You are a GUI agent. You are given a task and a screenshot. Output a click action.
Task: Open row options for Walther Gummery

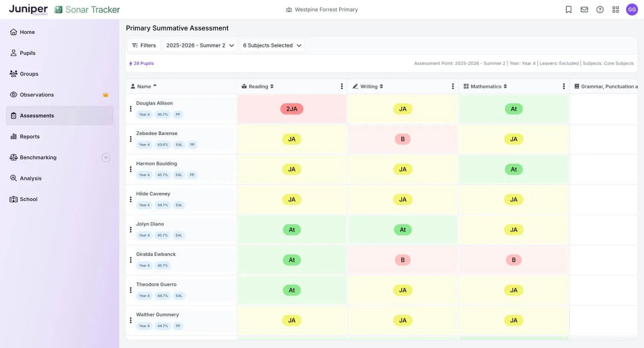click(x=131, y=321)
